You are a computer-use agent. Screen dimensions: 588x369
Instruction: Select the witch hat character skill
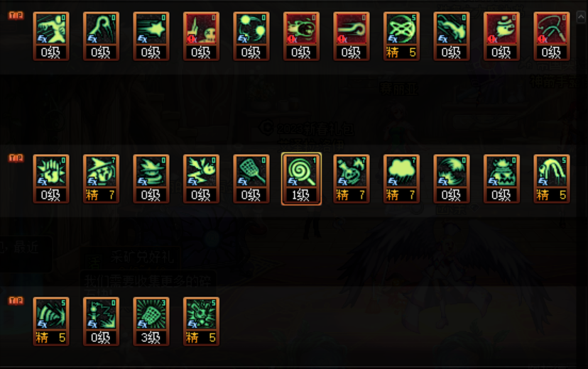[102, 179]
